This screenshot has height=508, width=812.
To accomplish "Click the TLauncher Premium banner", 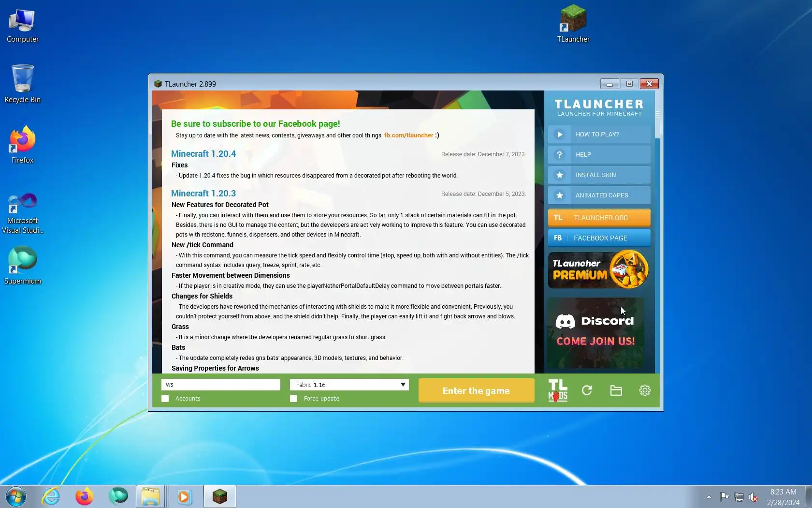I will (x=598, y=269).
